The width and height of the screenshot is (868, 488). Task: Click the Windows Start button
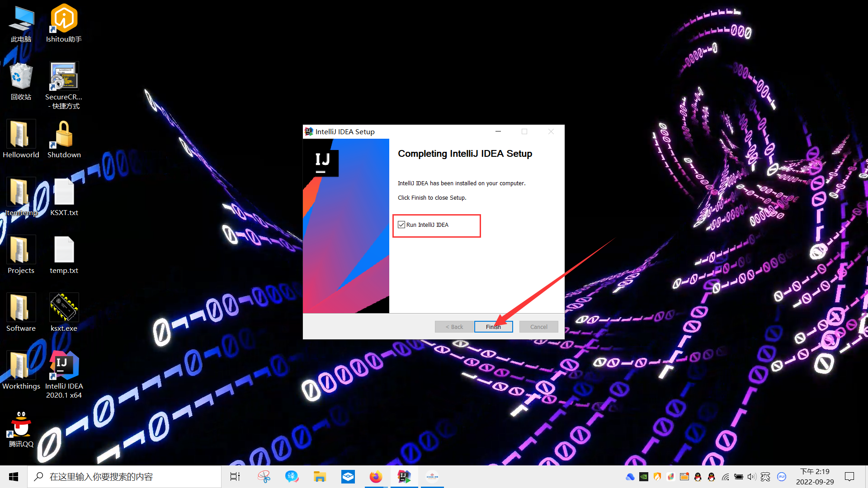[14, 477]
